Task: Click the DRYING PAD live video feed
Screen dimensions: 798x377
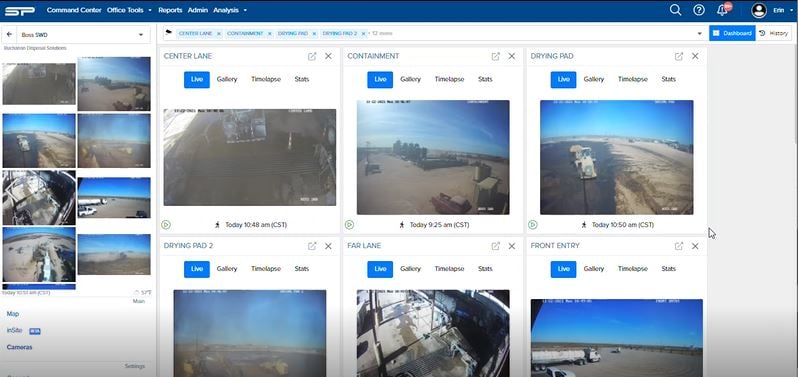Action: coord(617,157)
